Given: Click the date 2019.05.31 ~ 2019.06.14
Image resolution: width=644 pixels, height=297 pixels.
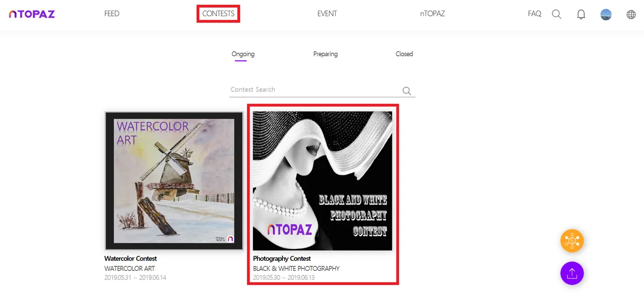Looking at the screenshot, I should pos(135,277).
